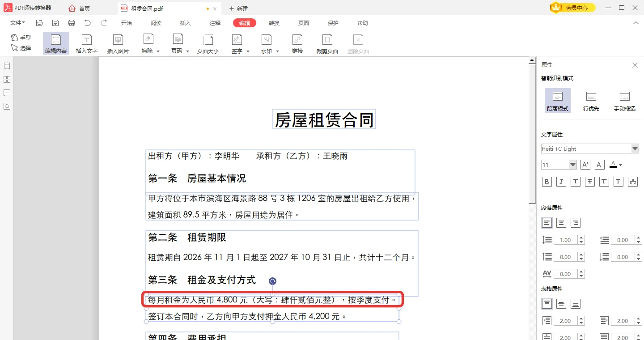Open the search panel in left sidebar
The height and width of the screenshot is (340, 644).
click(7, 106)
